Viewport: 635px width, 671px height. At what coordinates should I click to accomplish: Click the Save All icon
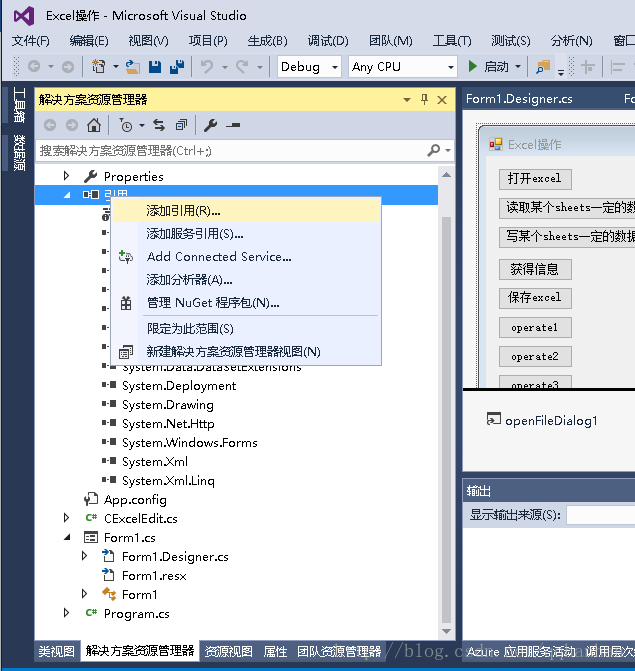(177, 67)
